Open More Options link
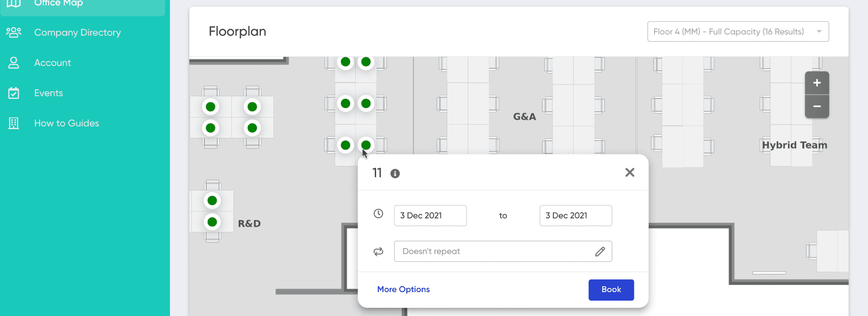 [403, 289]
